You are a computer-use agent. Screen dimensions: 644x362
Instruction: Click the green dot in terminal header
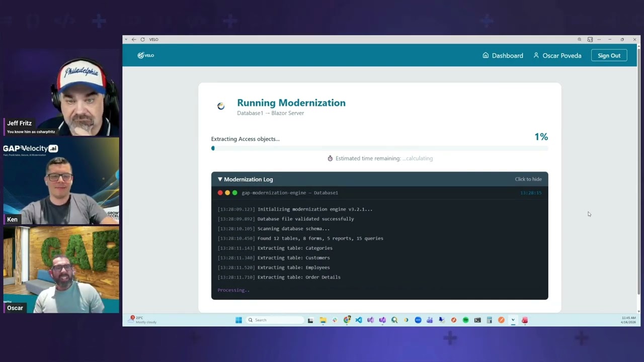(234, 193)
